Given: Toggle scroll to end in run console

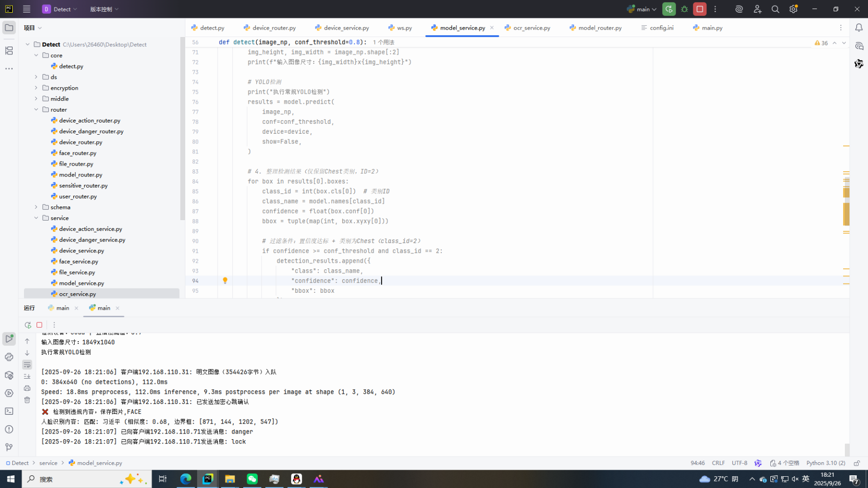Looking at the screenshot, I should (27, 376).
